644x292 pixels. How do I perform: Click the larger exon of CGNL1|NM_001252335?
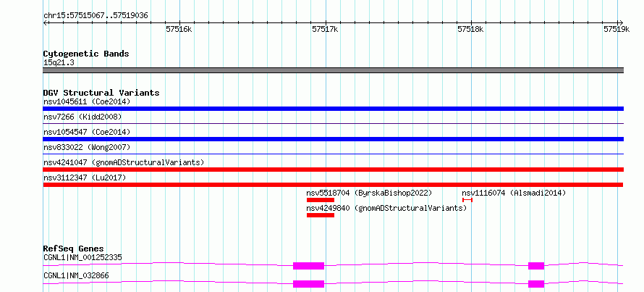pyautogui.click(x=308, y=266)
